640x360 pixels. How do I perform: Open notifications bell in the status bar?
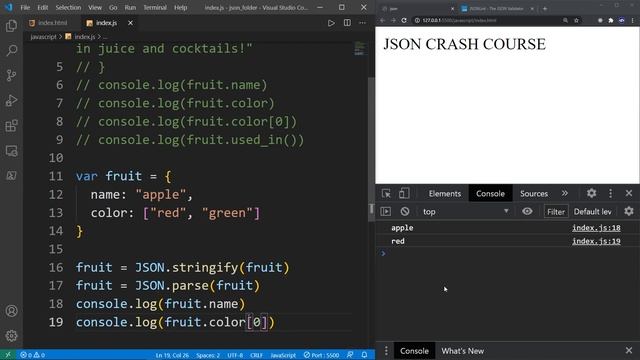pos(364,355)
